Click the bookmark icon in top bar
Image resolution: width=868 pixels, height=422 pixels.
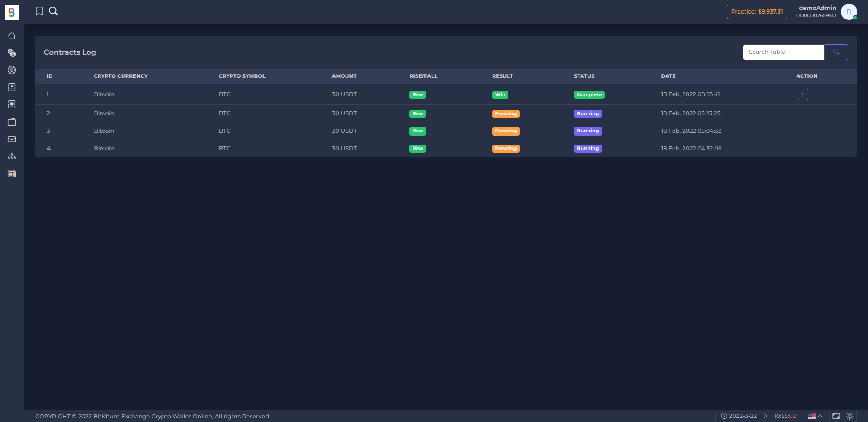tap(39, 11)
